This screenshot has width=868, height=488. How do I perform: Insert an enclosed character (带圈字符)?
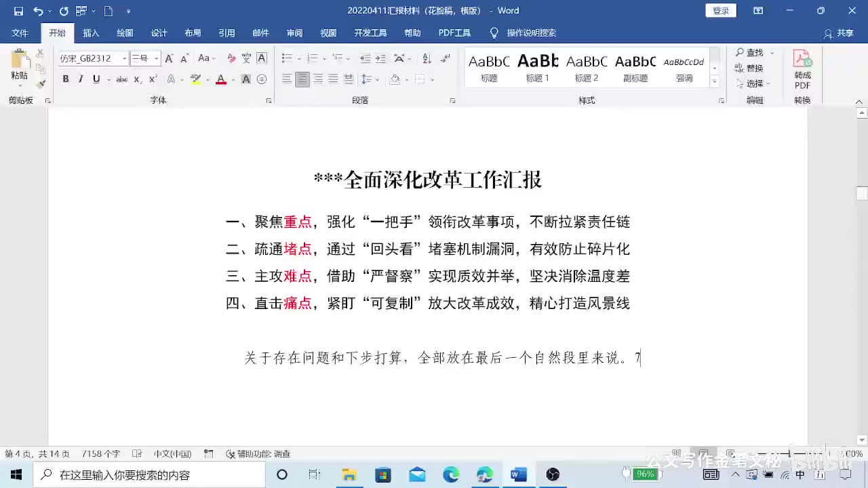coord(262,79)
